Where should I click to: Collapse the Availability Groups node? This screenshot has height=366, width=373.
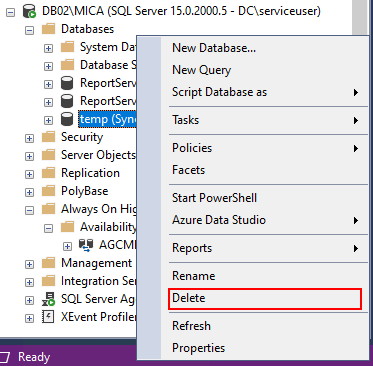point(48,228)
